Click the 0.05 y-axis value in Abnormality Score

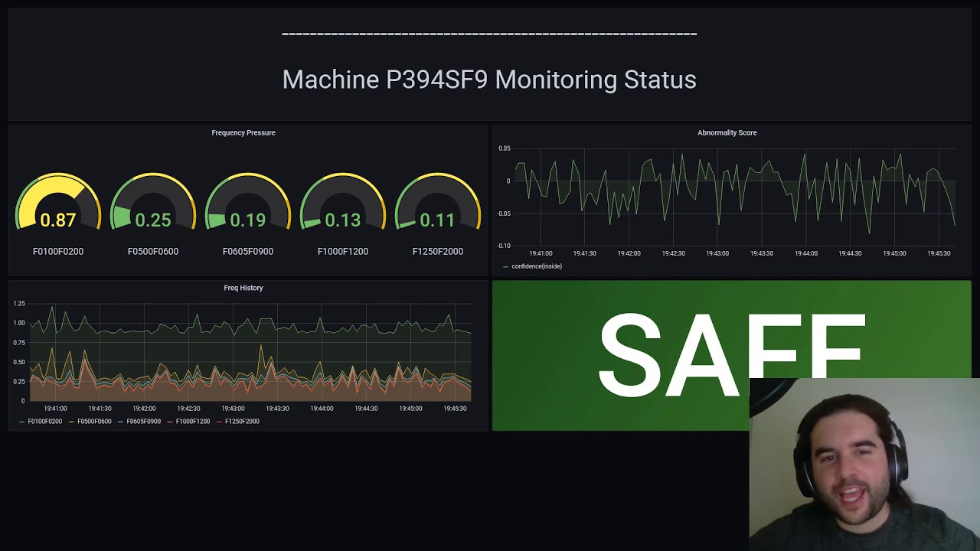pyautogui.click(x=504, y=148)
